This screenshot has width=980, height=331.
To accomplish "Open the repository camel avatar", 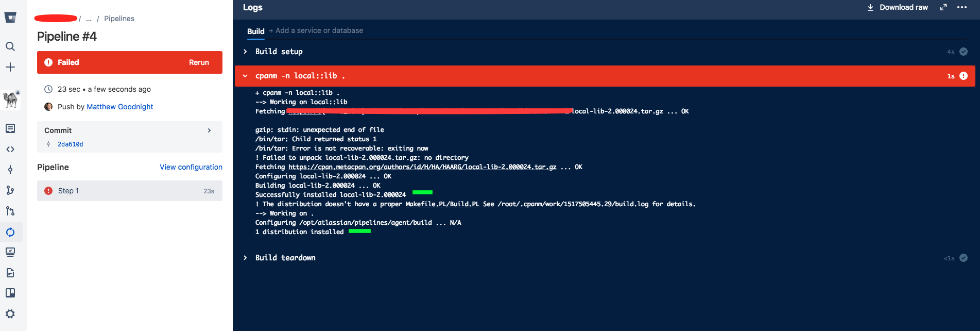I will (10, 99).
